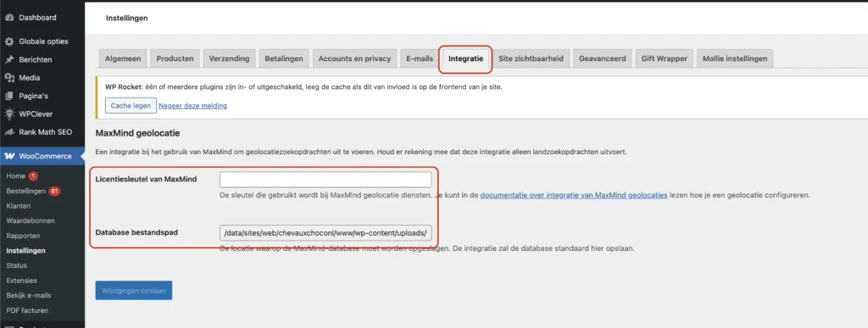The width and height of the screenshot is (868, 328).
Task: Click the Cache legen button
Action: (x=131, y=106)
